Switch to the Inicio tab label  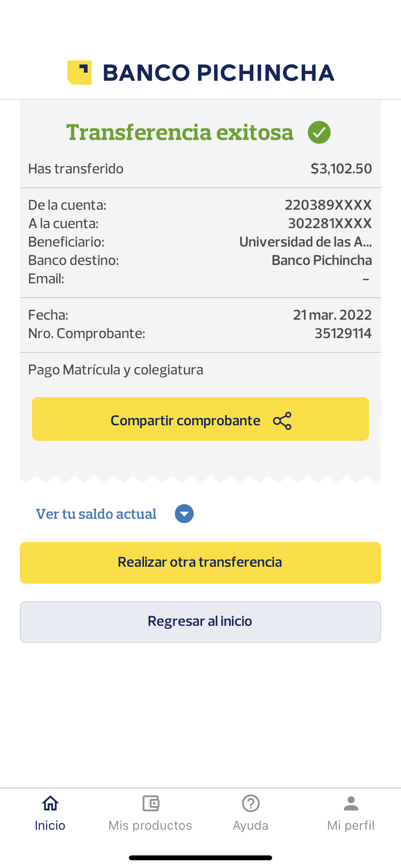pyautogui.click(x=50, y=825)
